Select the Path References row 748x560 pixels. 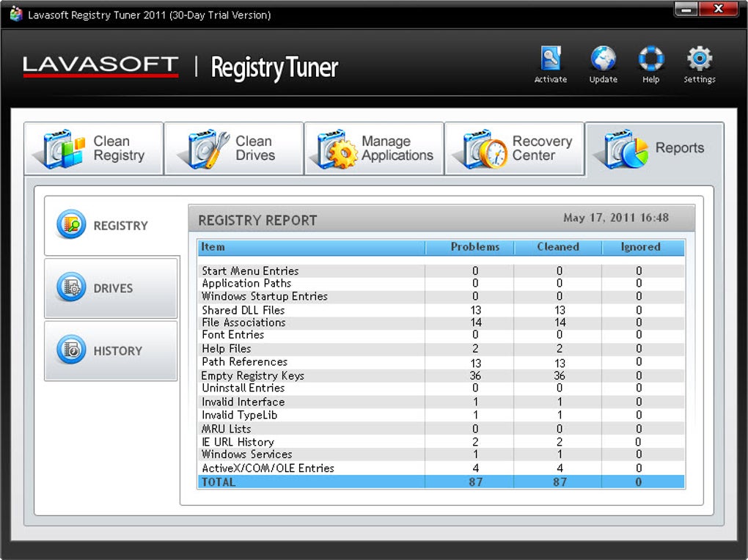pos(441,362)
